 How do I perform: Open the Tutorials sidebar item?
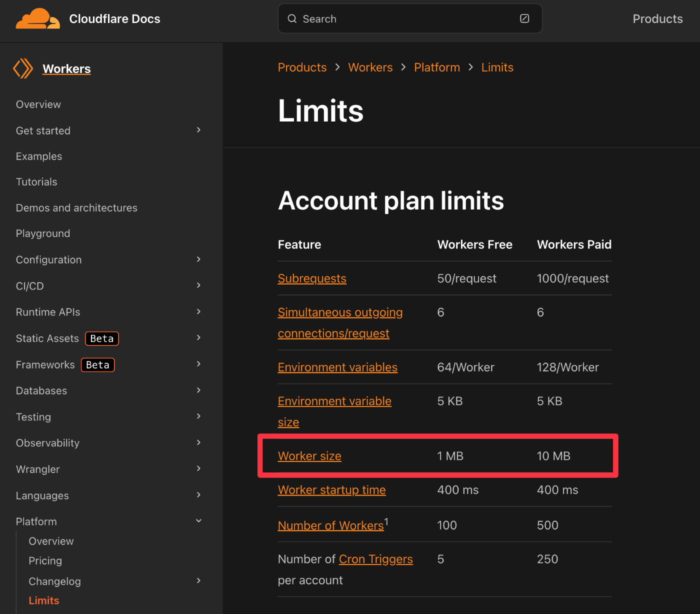[x=36, y=182]
